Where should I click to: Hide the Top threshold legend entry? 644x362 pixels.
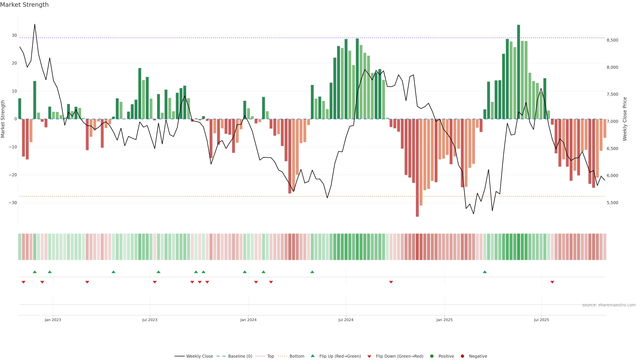click(x=270, y=356)
